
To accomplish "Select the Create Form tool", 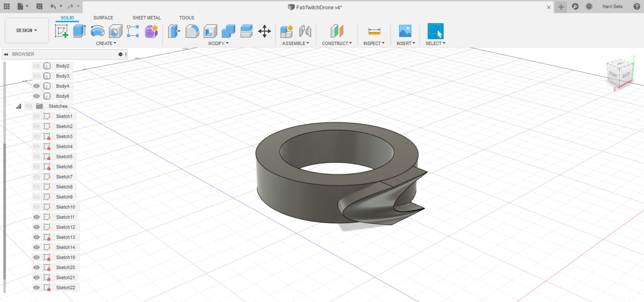I will pyautogui.click(x=151, y=31).
